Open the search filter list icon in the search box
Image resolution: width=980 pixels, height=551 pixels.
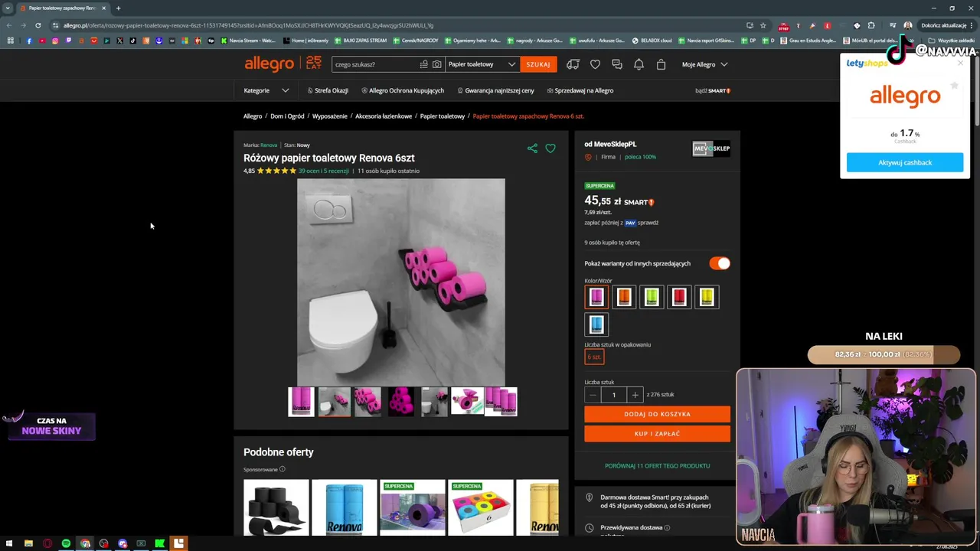[x=423, y=64]
